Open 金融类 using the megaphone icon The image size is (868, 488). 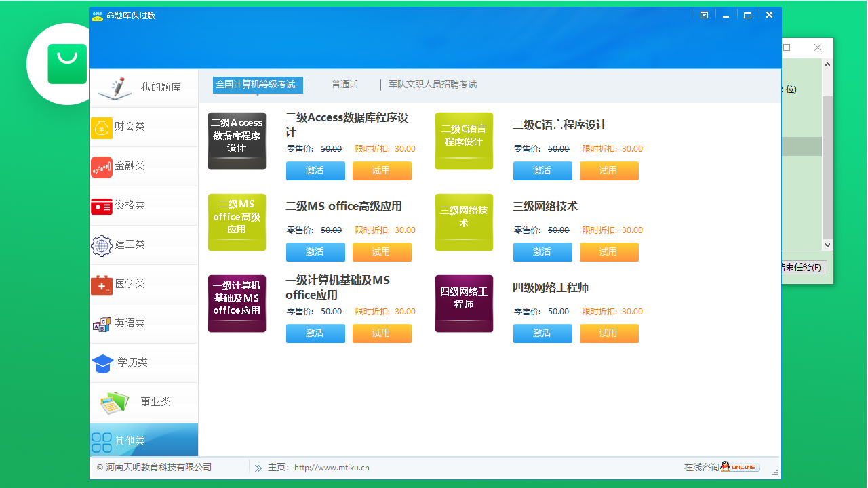tap(102, 167)
